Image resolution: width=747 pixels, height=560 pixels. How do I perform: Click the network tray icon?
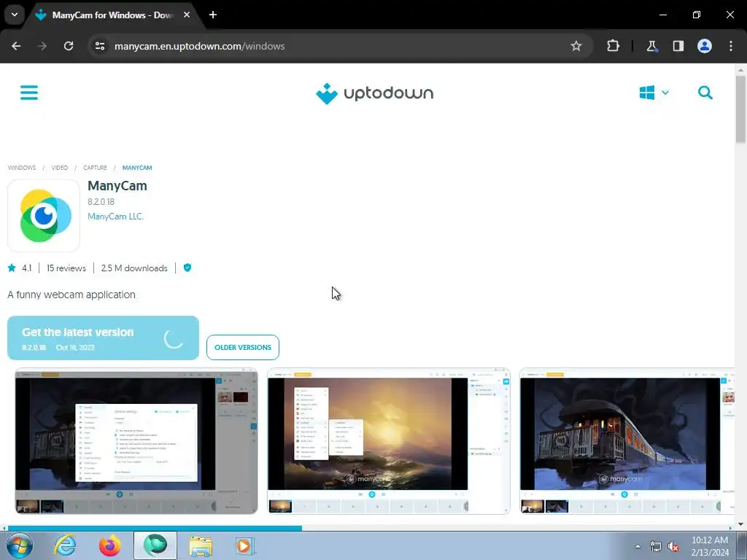[x=656, y=546]
